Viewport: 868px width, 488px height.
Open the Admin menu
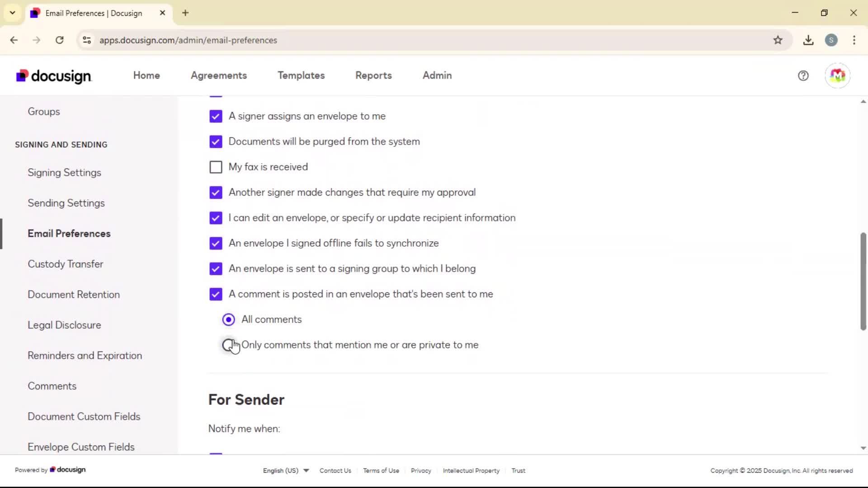pos(437,75)
